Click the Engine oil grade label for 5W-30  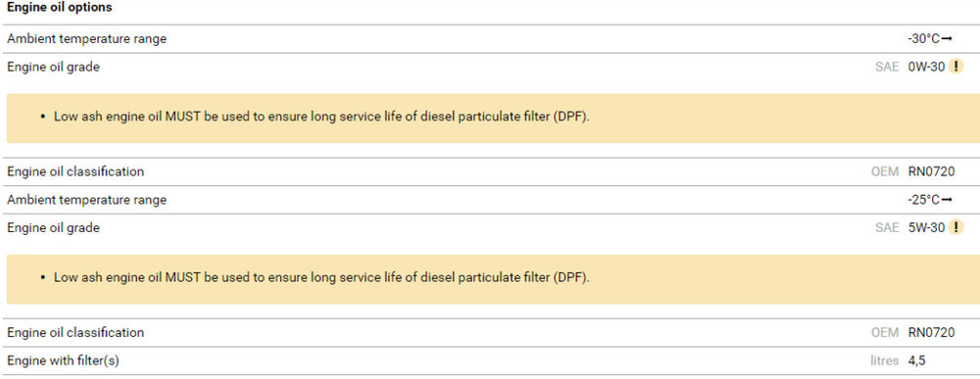(53, 228)
